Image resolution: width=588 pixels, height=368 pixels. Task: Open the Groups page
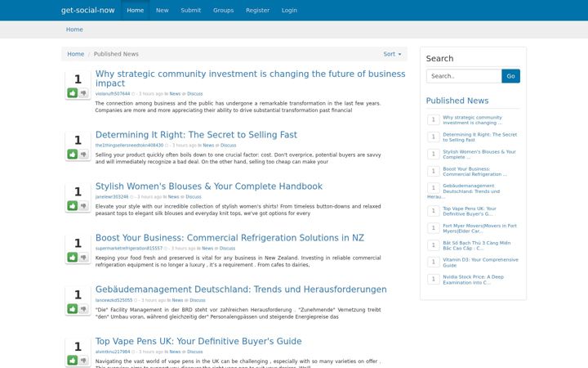pos(224,10)
